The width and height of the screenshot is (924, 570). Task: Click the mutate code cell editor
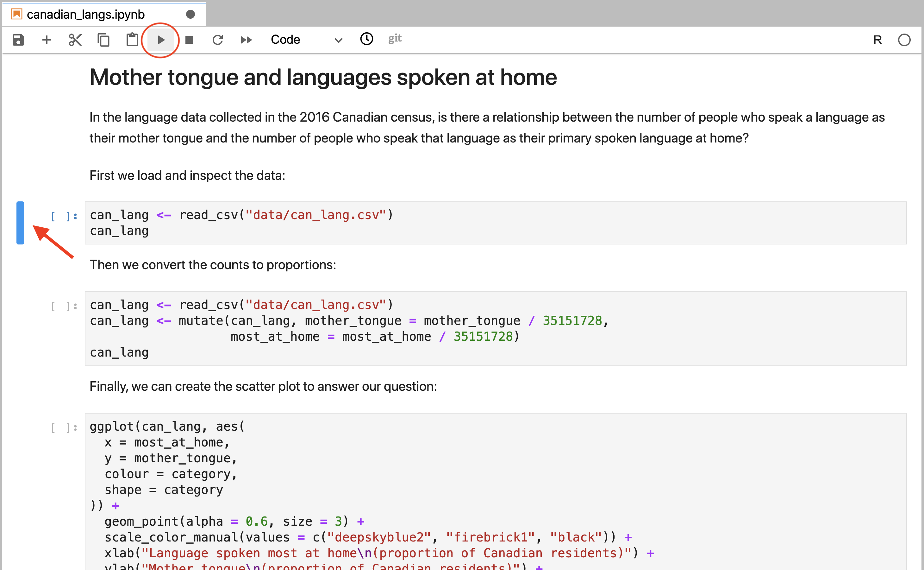click(x=495, y=328)
